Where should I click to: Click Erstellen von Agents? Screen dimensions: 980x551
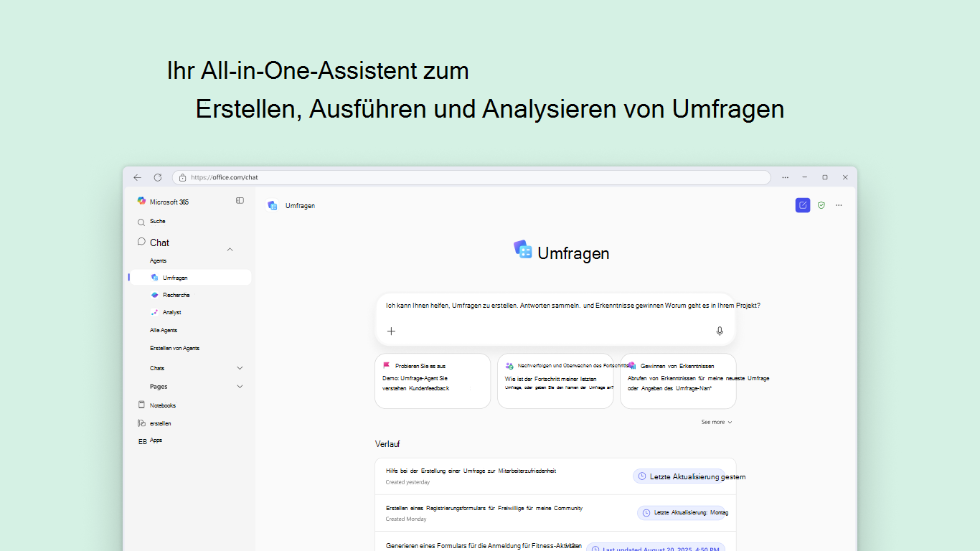tap(174, 348)
